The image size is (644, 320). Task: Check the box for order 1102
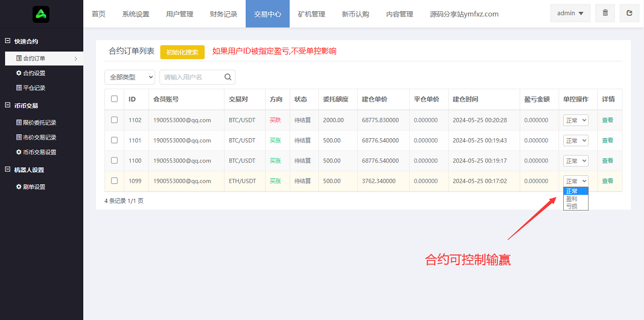click(114, 120)
